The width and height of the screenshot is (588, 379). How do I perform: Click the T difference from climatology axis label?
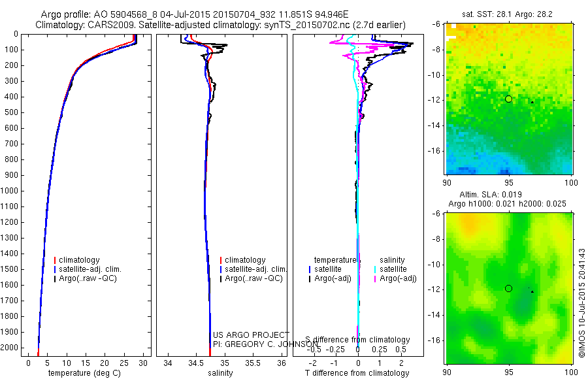(x=357, y=373)
